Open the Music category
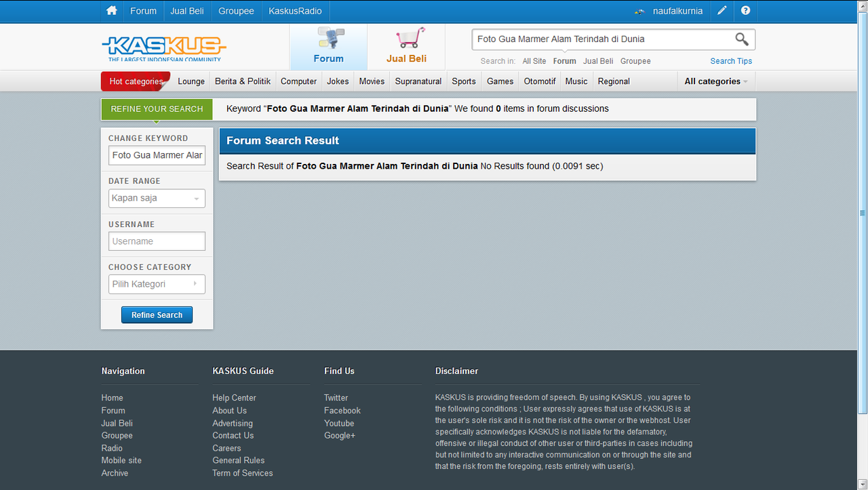The image size is (868, 490). (576, 81)
